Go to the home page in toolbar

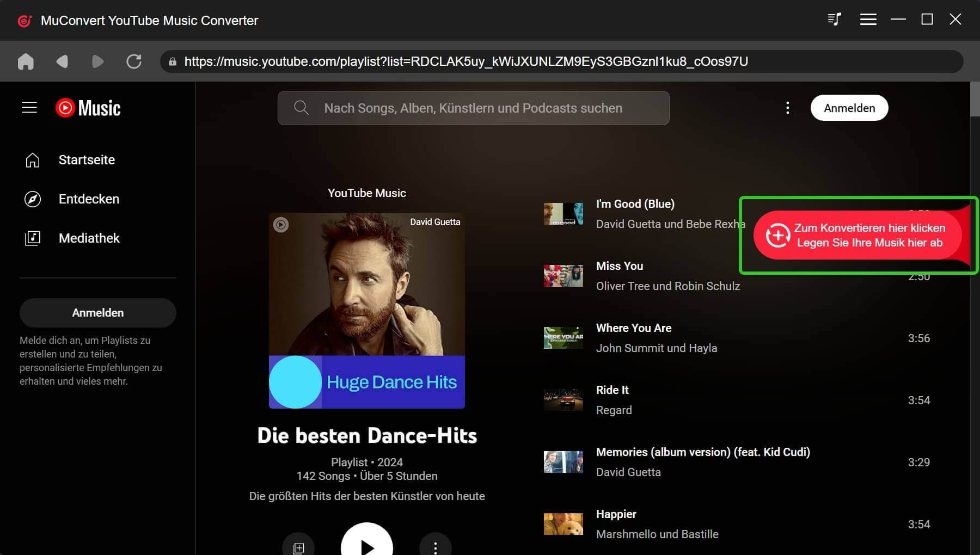(x=26, y=61)
